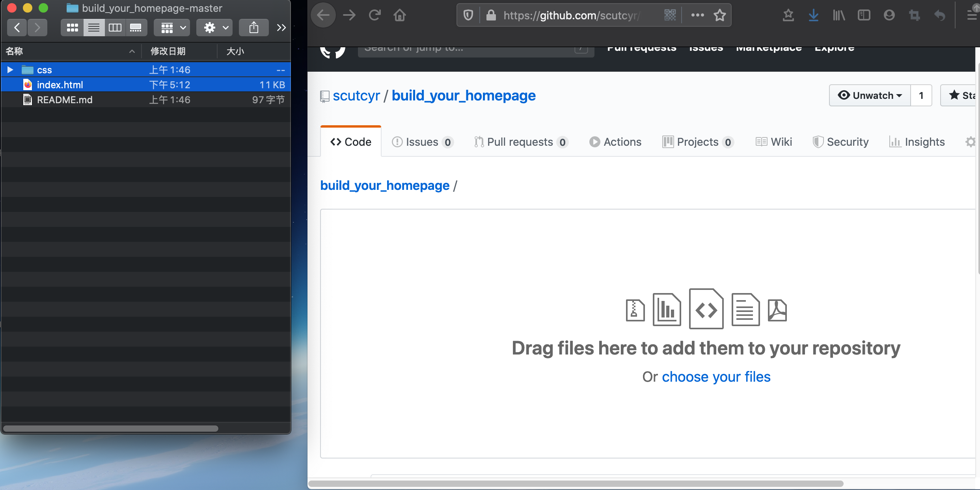Image resolution: width=980 pixels, height=490 pixels.
Task: Select index.html file in Finder
Action: (60, 84)
